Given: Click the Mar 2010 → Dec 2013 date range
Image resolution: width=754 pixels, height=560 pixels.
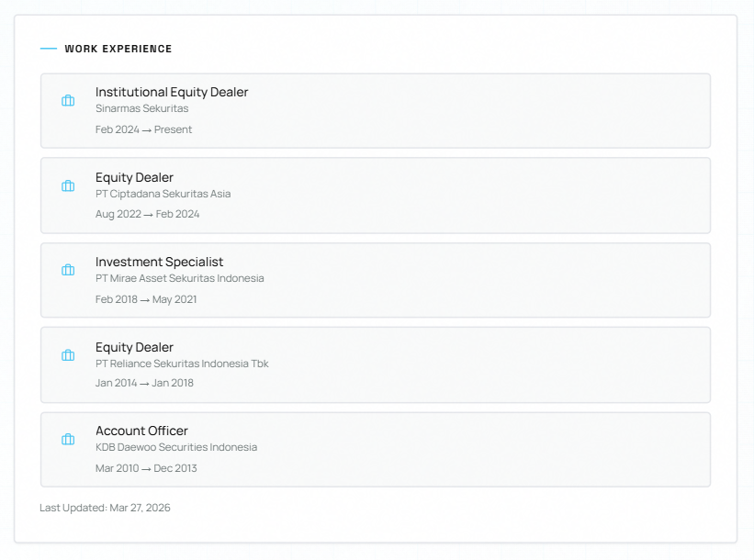Looking at the screenshot, I should (x=146, y=468).
